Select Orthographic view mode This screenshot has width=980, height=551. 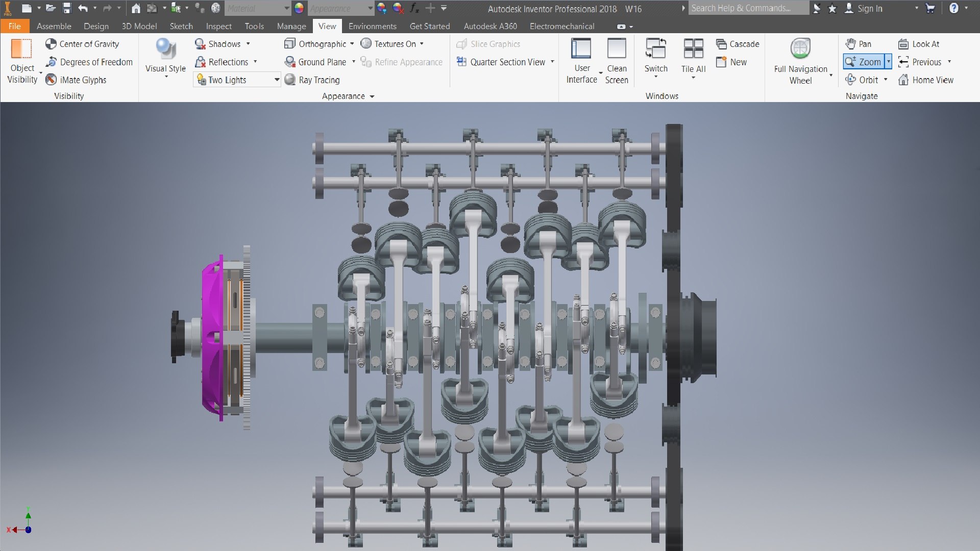point(315,44)
